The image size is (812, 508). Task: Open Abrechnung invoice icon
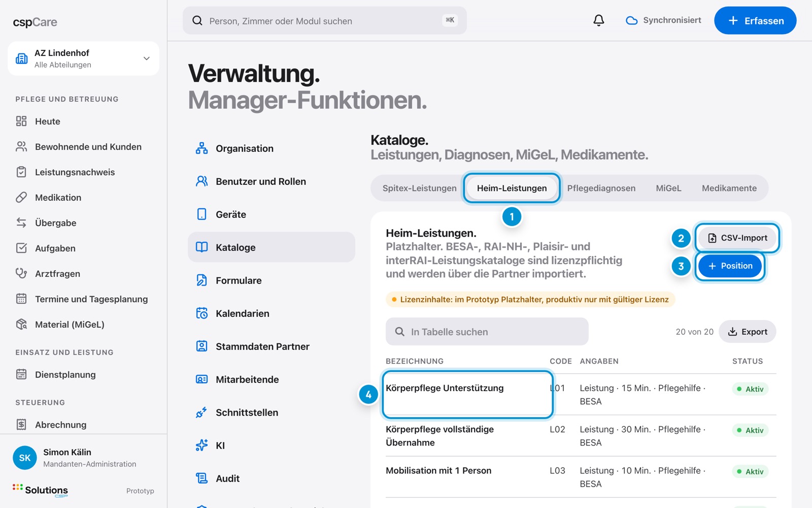click(x=21, y=424)
